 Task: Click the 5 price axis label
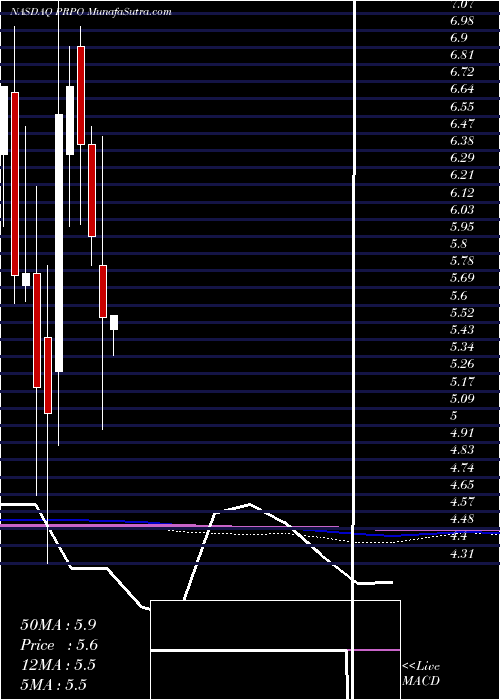454,416
